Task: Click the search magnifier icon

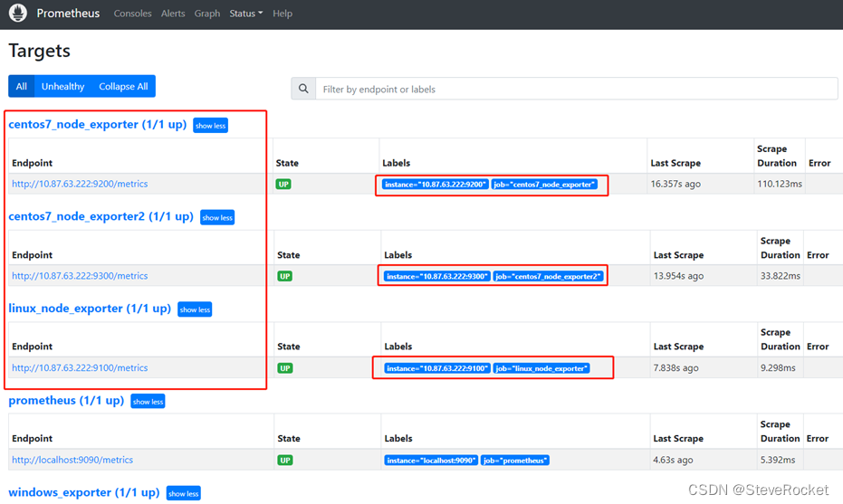Action: click(x=303, y=89)
